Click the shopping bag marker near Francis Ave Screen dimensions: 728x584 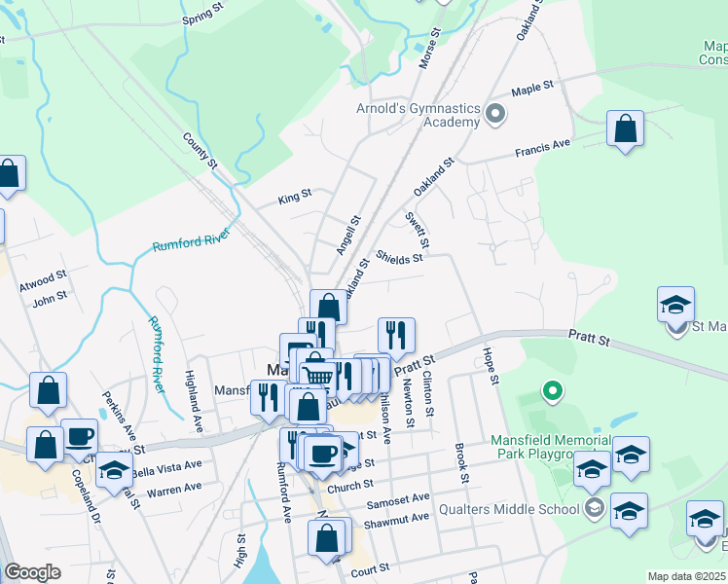pyautogui.click(x=625, y=128)
